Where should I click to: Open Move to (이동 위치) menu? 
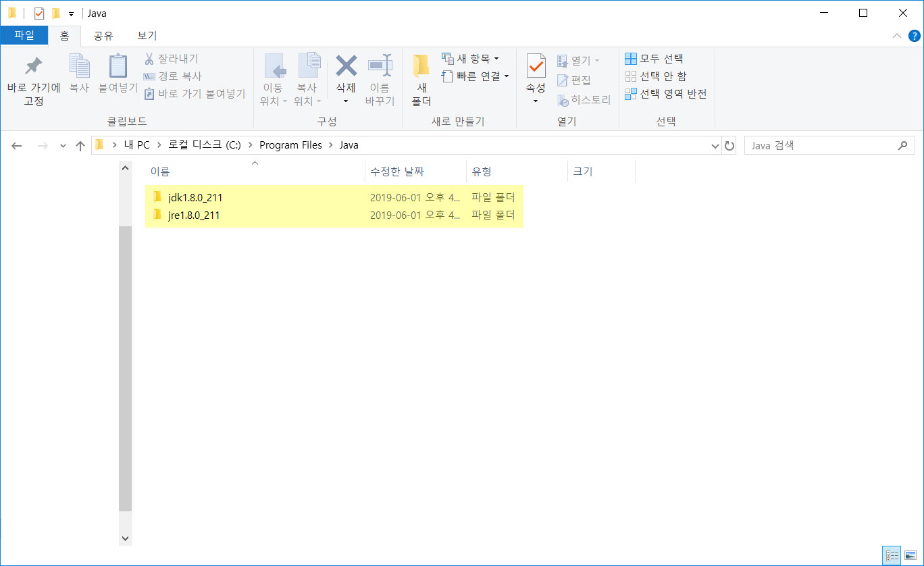(x=274, y=80)
